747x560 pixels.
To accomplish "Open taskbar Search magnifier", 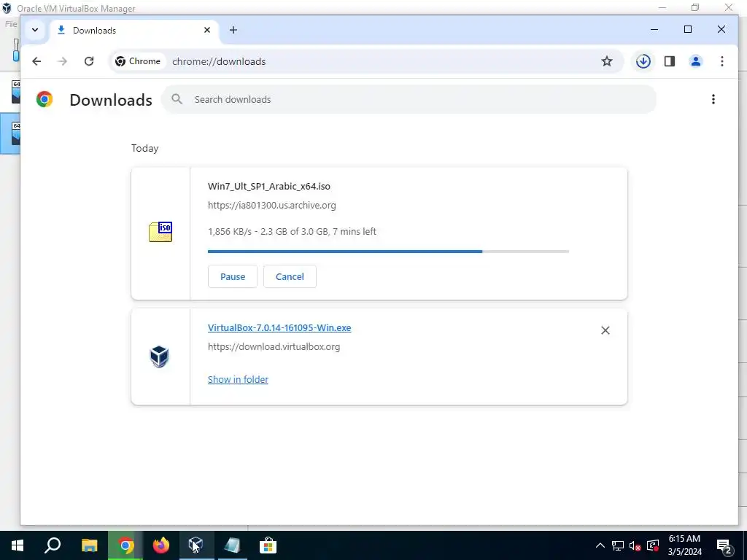I will pos(53,545).
